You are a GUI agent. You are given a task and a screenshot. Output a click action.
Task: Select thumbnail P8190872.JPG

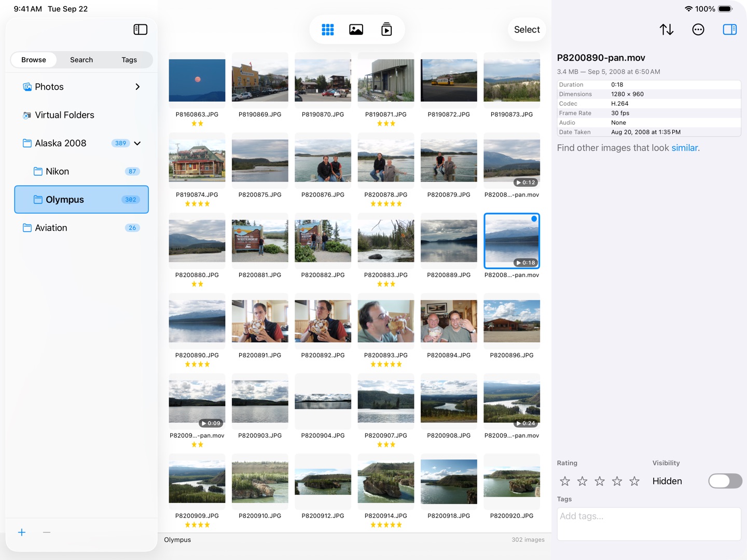[449, 80]
